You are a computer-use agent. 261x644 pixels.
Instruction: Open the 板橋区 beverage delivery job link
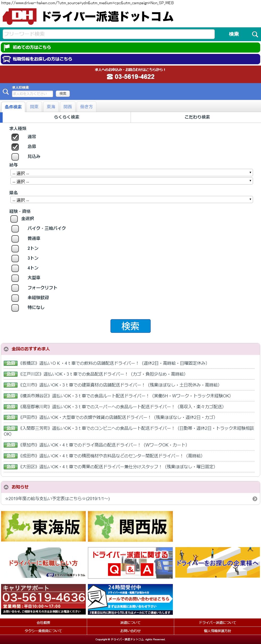pos(113,363)
